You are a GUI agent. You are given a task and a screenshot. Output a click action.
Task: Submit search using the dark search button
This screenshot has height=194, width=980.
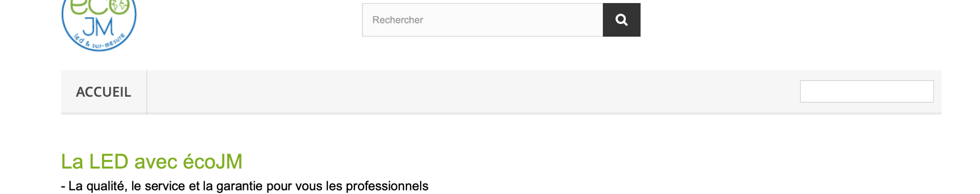[x=621, y=20]
